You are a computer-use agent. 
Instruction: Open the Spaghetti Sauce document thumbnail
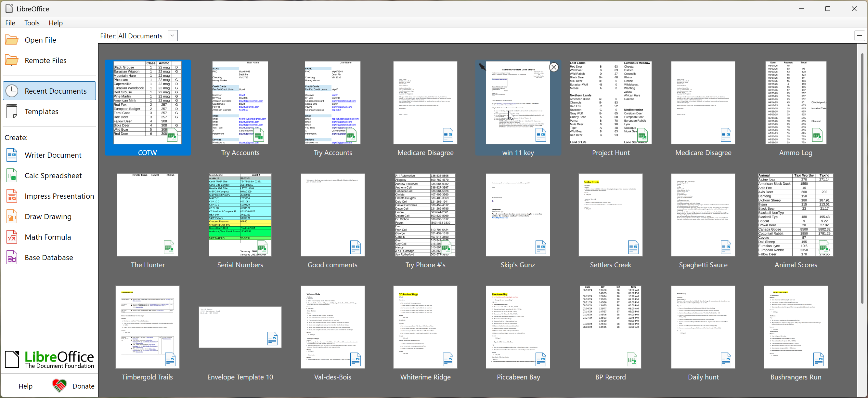[x=703, y=215]
